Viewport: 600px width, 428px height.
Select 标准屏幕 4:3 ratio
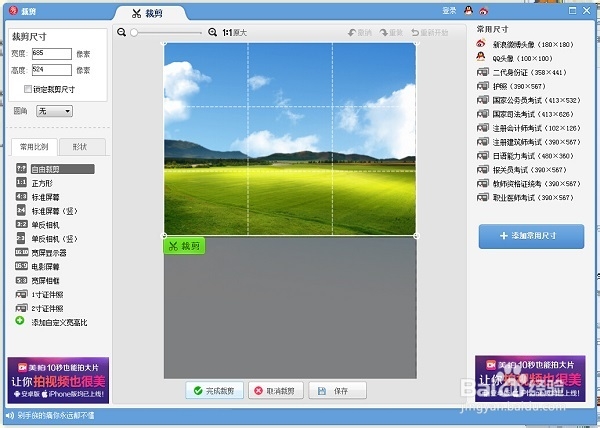(x=38, y=197)
